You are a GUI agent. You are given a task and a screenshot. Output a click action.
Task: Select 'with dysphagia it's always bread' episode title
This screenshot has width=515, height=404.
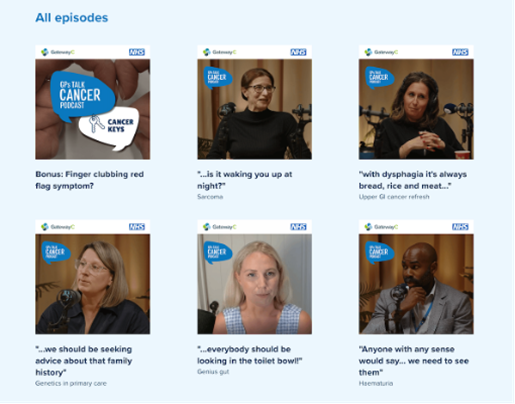click(x=413, y=180)
